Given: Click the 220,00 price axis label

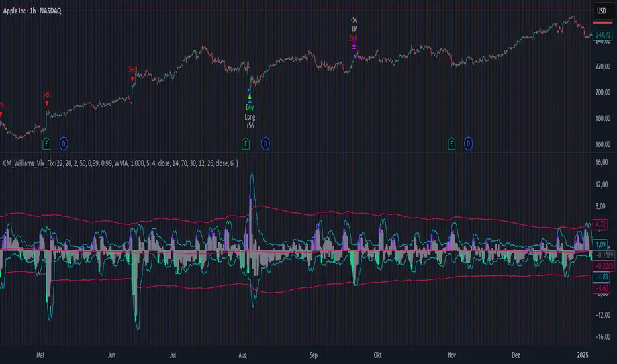Looking at the screenshot, I should pyautogui.click(x=603, y=66).
